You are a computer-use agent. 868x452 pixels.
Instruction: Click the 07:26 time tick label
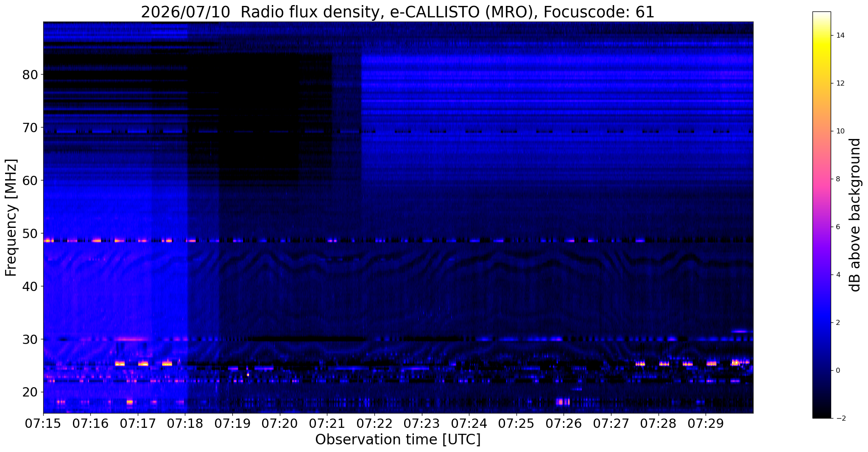[564, 424]
